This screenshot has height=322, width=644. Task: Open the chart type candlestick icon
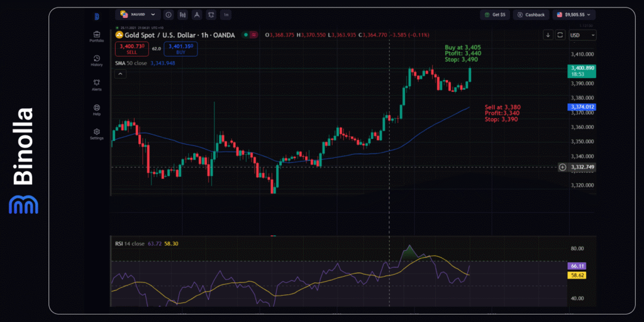(x=183, y=14)
